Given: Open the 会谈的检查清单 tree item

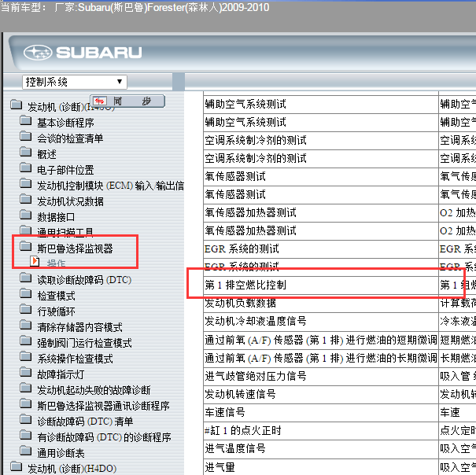Looking at the screenshot, I should pyautogui.click(x=70, y=138).
